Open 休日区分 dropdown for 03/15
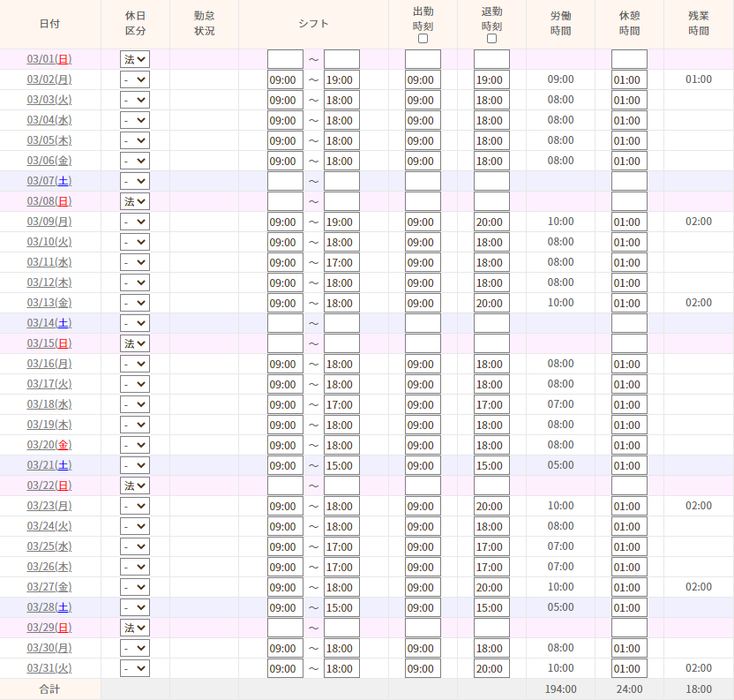Image resolution: width=734 pixels, height=700 pixels. coord(135,343)
